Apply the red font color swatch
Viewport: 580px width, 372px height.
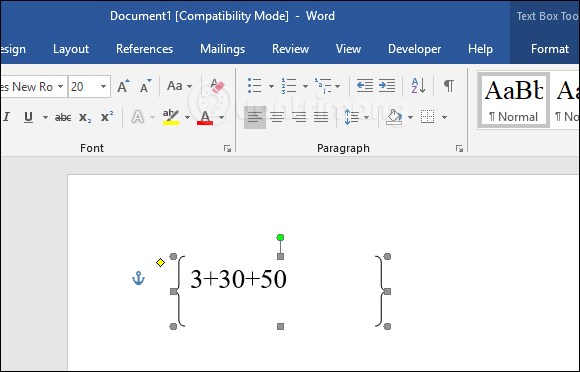pos(205,118)
